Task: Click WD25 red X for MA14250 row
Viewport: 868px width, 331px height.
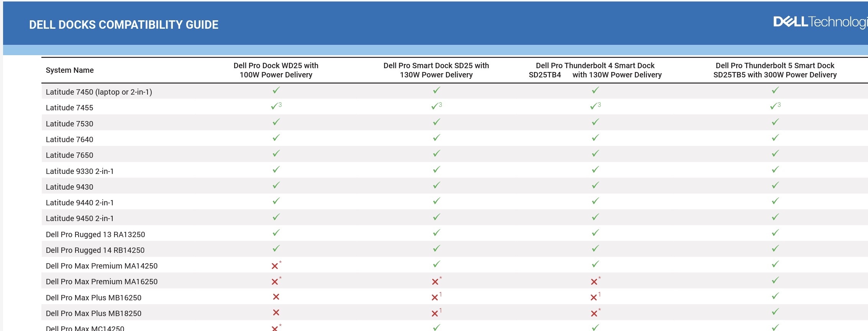Action: 275,266
